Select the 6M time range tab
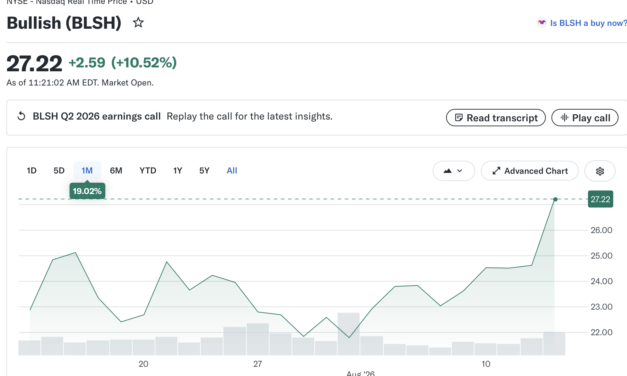627x376 pixels. click(116, 170)
